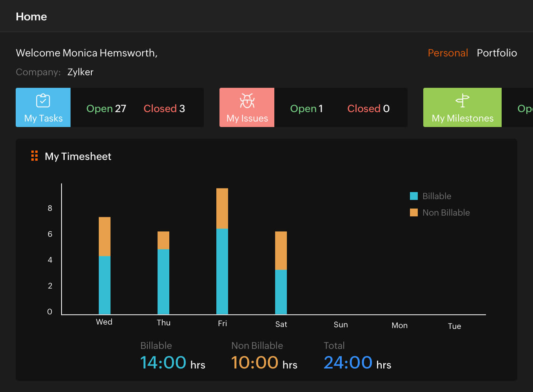Click the 14:00 billable hours total
Screen dimensions: 533x392
pyautogui.click(x=163, y=363)
